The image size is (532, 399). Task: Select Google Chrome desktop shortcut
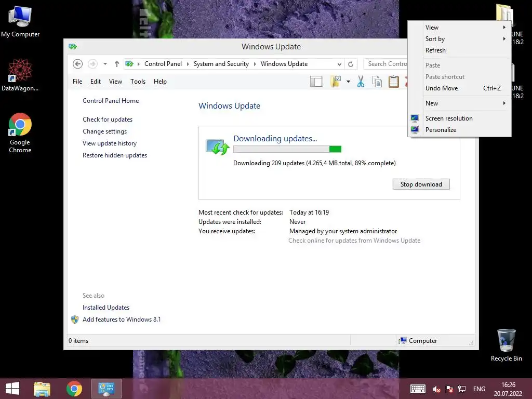pos(20,133)
